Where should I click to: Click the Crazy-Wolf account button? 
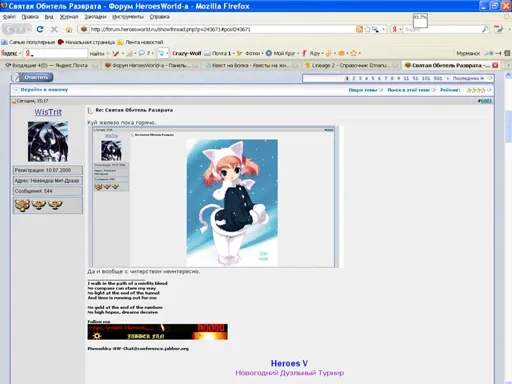pos(187,53)
